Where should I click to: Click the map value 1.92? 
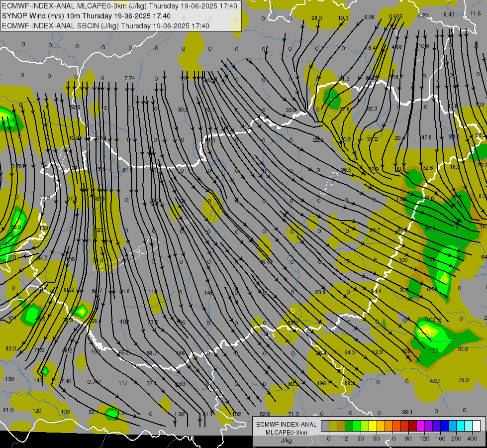(x=180, y=414)
